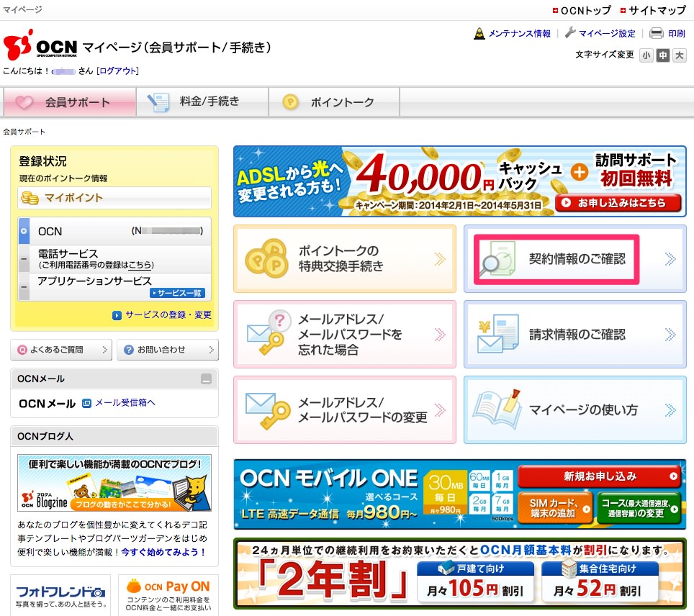Click the chevron beside ポイントークの特典交換手続き
Image resolution: width=694 pixels, height=616 pixels.
point(440,258)
